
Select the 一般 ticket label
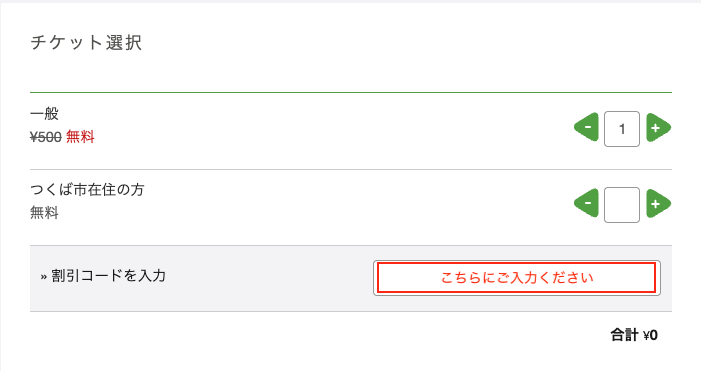(44, 114)
